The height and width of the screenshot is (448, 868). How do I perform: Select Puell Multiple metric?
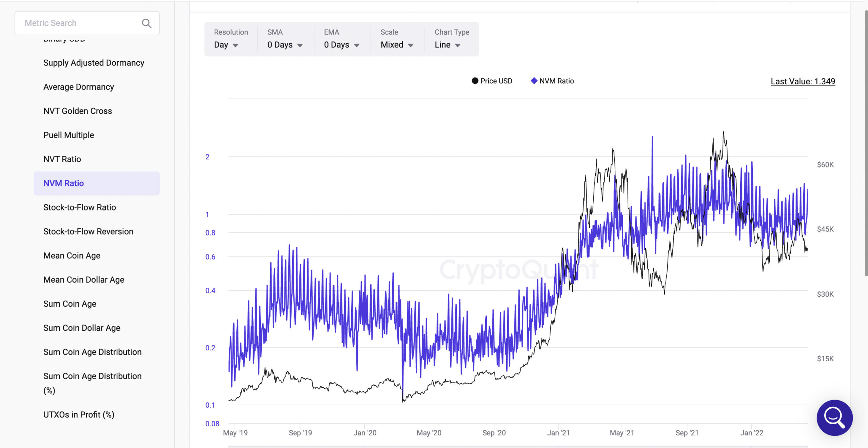(69, 135)
